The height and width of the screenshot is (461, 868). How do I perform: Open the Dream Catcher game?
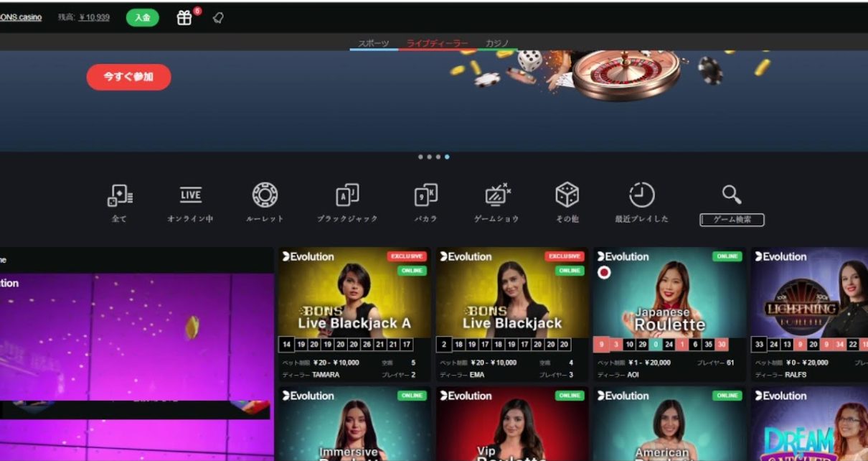pos(809,424)
